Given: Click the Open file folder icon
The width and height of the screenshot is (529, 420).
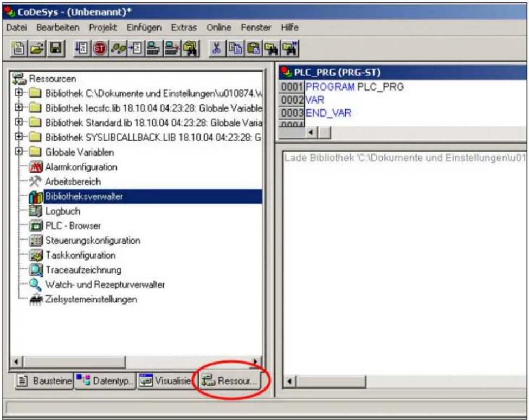Looking at the screenshot, I should point(37,49).
